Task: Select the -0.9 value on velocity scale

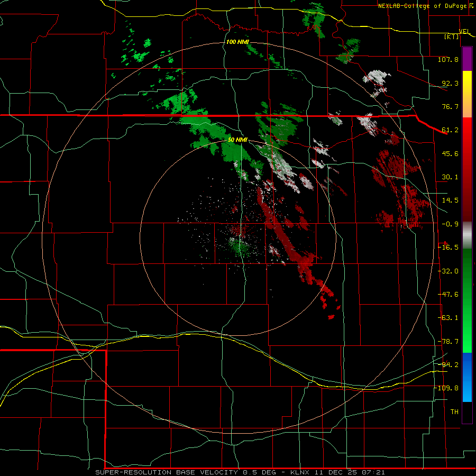Action: pyautogui.click(x=450, y=224)
